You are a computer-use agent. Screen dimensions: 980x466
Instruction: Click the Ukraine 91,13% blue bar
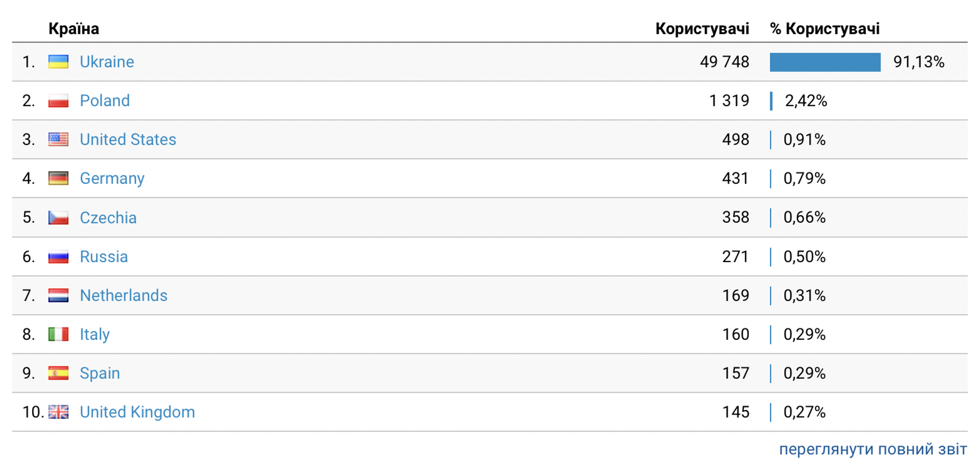point(825,62)
